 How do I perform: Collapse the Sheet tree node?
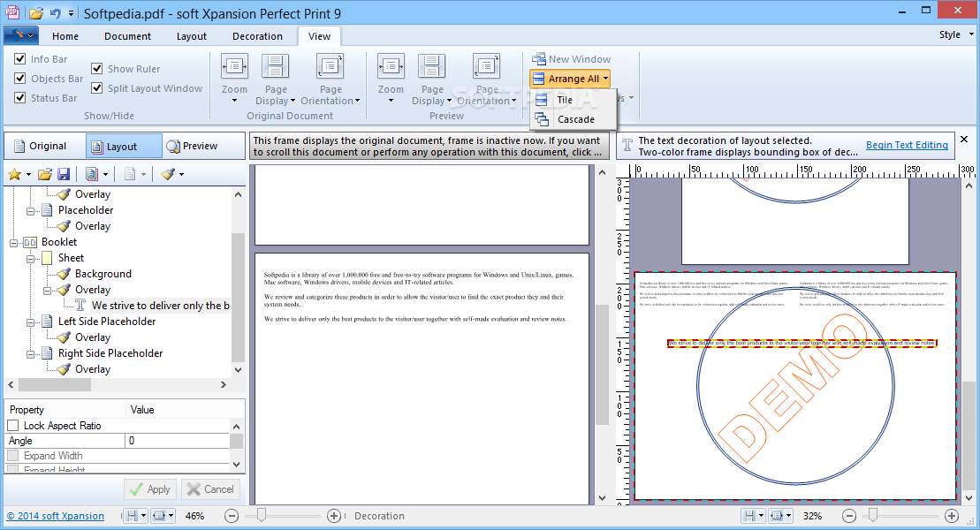[x=30, y=258]
